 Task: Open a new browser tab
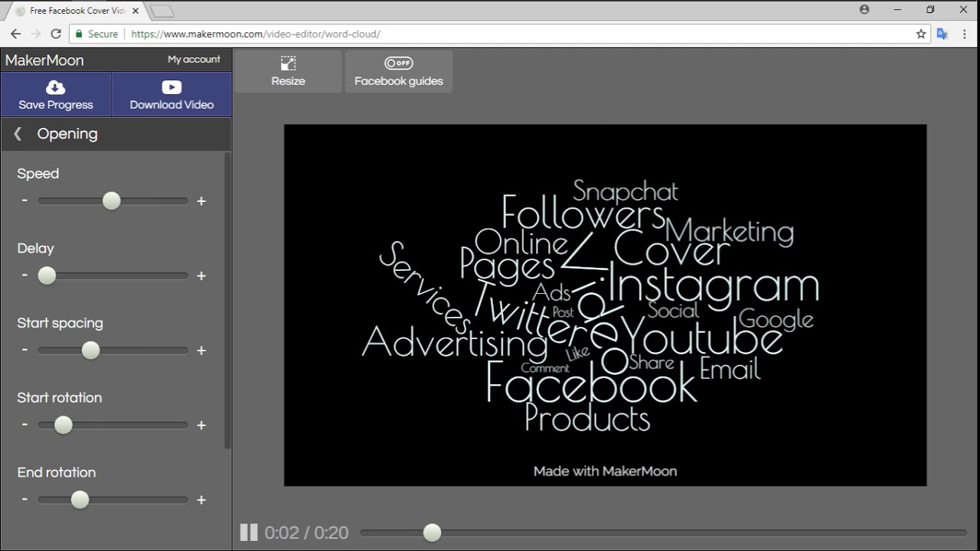162,11
